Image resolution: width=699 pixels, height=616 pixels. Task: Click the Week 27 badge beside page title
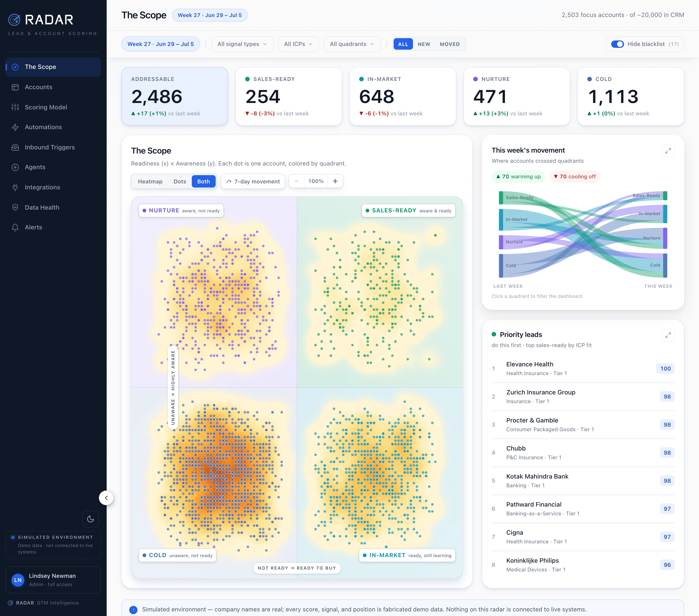tap(210, 15)
